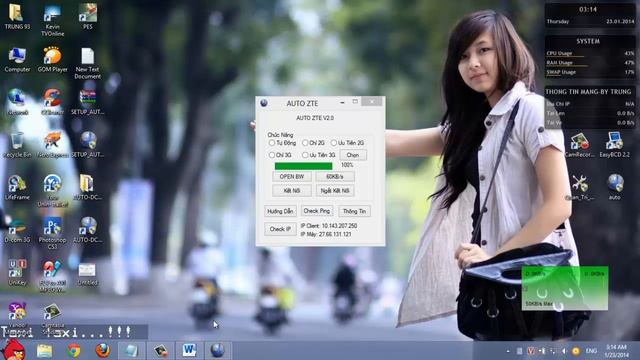Select the CamRecorder desktop shortcut
The width and height of the screenshot is (640, 360).
[579, 144]
